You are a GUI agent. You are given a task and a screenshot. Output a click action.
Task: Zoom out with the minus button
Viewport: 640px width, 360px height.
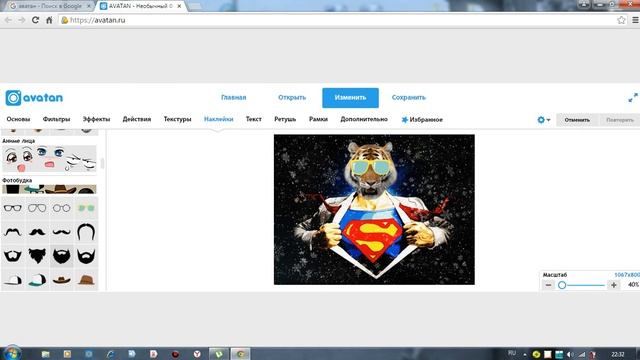548,285
